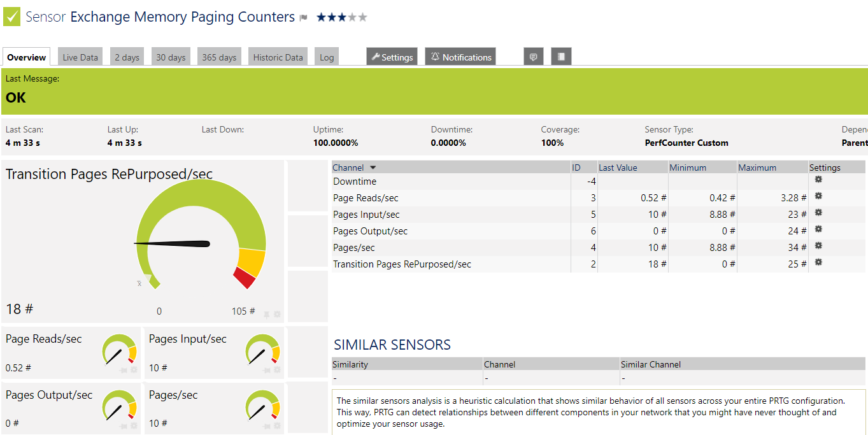Switch to the Live Data tab
The height and width of the screenshot is (435, 868).
pyautogui.click(x=80, y=57)
